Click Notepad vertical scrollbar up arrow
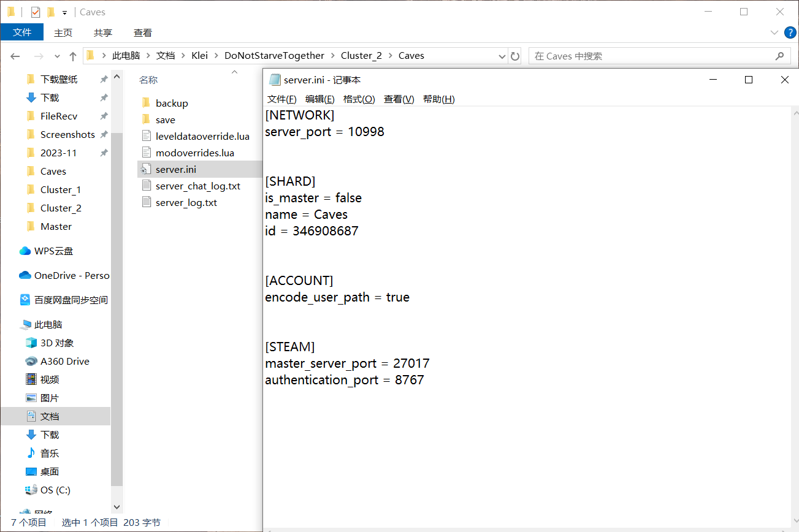799x532 pixels. tap(795, 113)
